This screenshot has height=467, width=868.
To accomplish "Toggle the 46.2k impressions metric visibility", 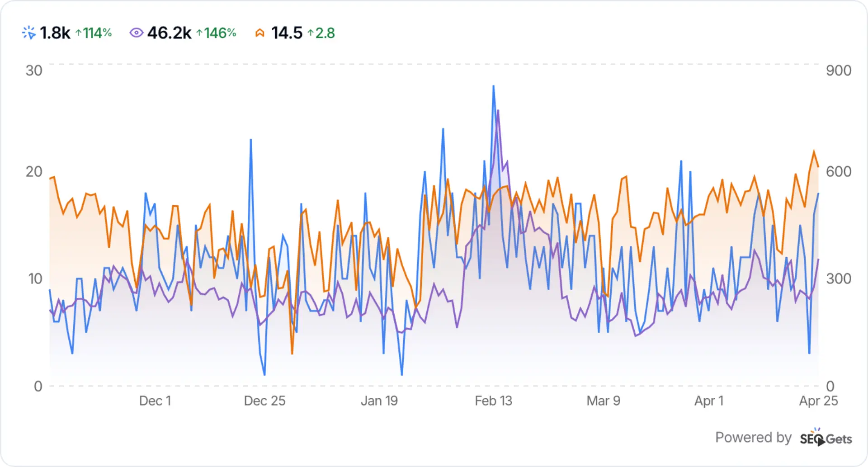I will (x=169, y=32).
